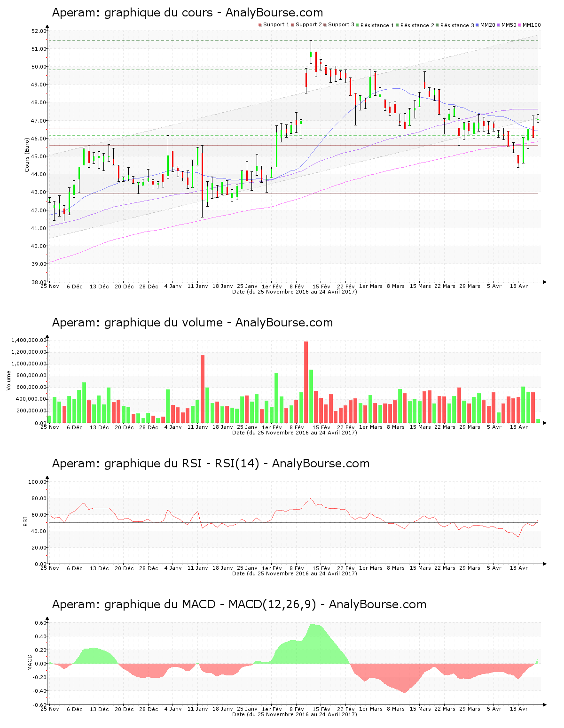The height and width of the screenshot is (728, 564).
Task: Select the Résistance 3 legend label
Action: pyautogui.click(x=457, y=25)
